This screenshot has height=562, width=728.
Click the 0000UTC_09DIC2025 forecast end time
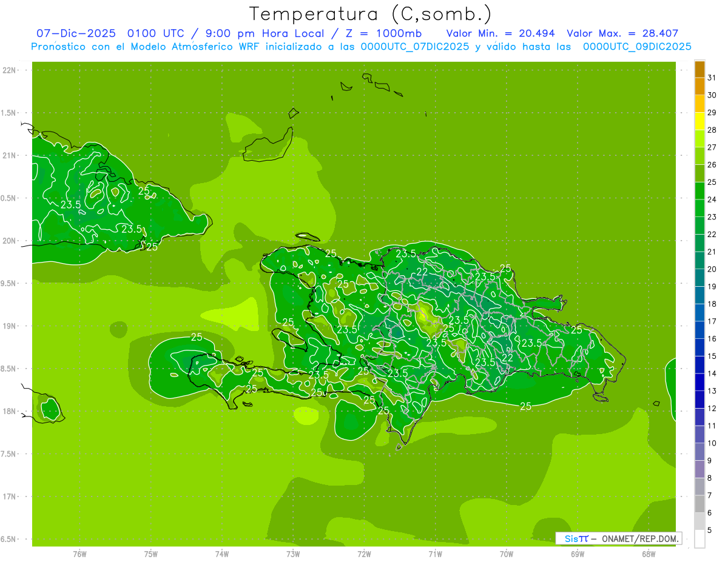coord(637,47)
